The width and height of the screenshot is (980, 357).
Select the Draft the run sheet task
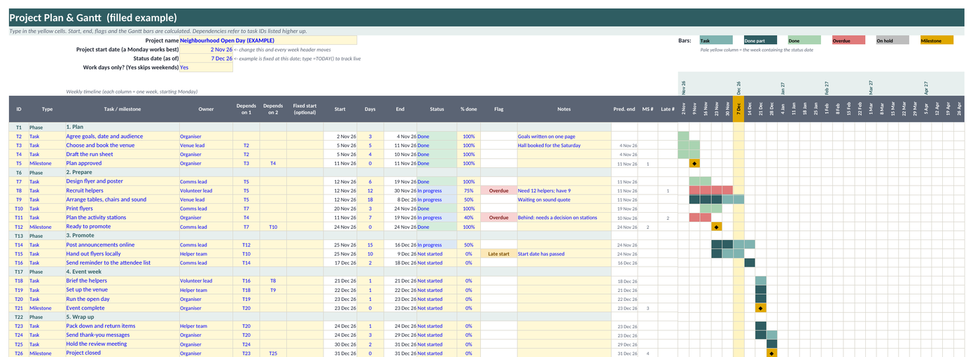(x=122, y=154)
